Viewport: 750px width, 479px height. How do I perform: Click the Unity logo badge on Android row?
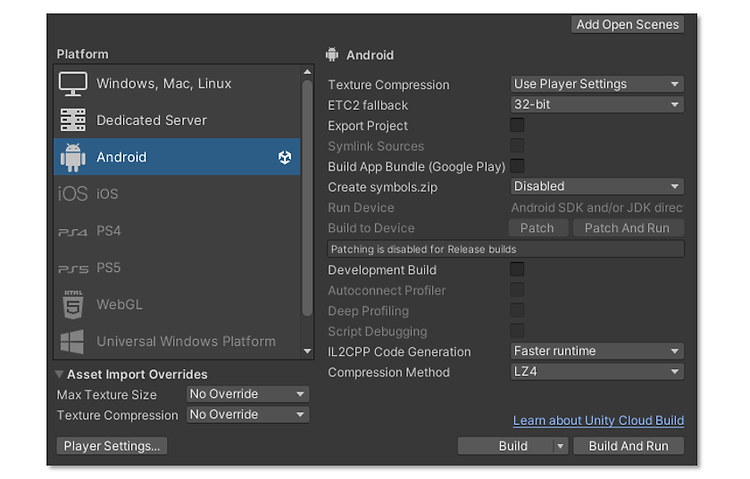coord(285,157)
